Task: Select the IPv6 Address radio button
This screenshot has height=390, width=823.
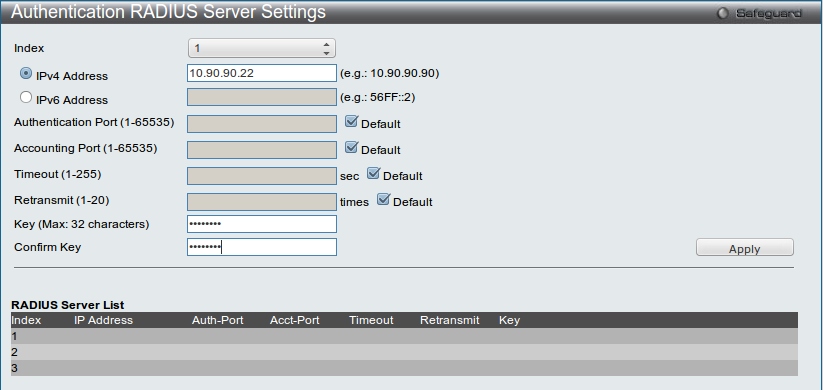Action: (x=26, y=97)
